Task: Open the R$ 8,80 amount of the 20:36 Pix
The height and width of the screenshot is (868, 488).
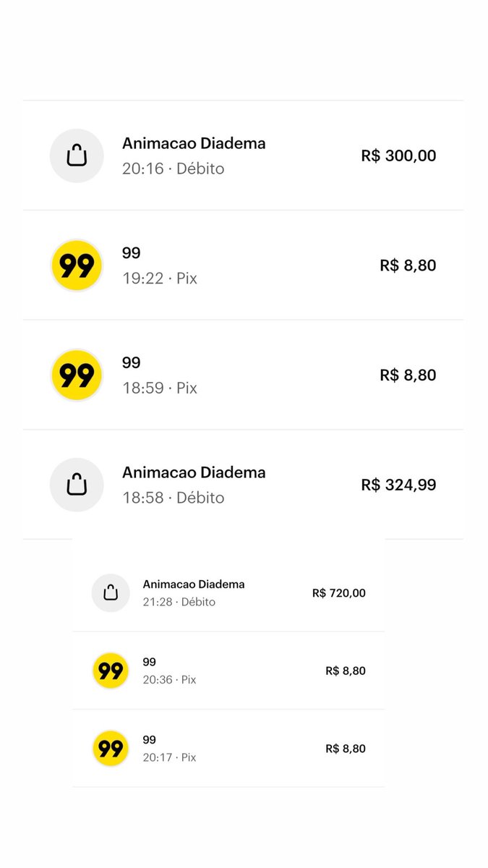Action: tap(346, 671)
